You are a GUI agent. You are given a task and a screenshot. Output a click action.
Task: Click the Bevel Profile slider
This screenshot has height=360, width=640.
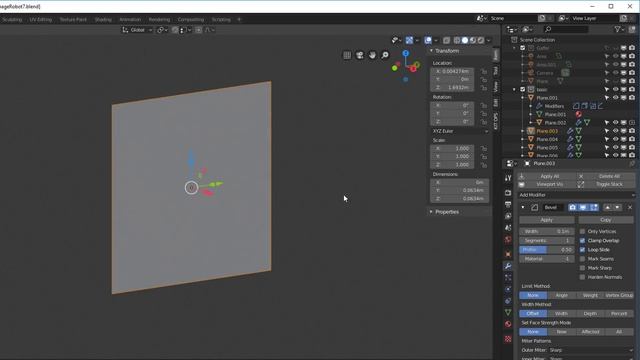[547, 249]
